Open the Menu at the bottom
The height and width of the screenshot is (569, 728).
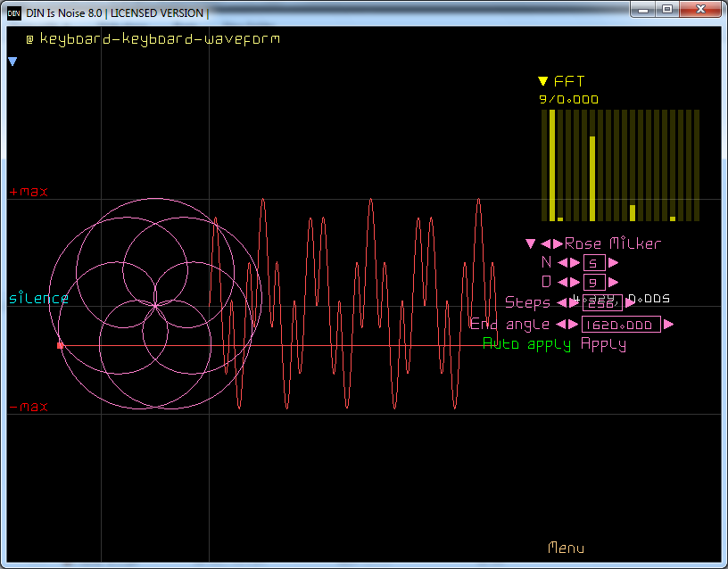point(566,548)
